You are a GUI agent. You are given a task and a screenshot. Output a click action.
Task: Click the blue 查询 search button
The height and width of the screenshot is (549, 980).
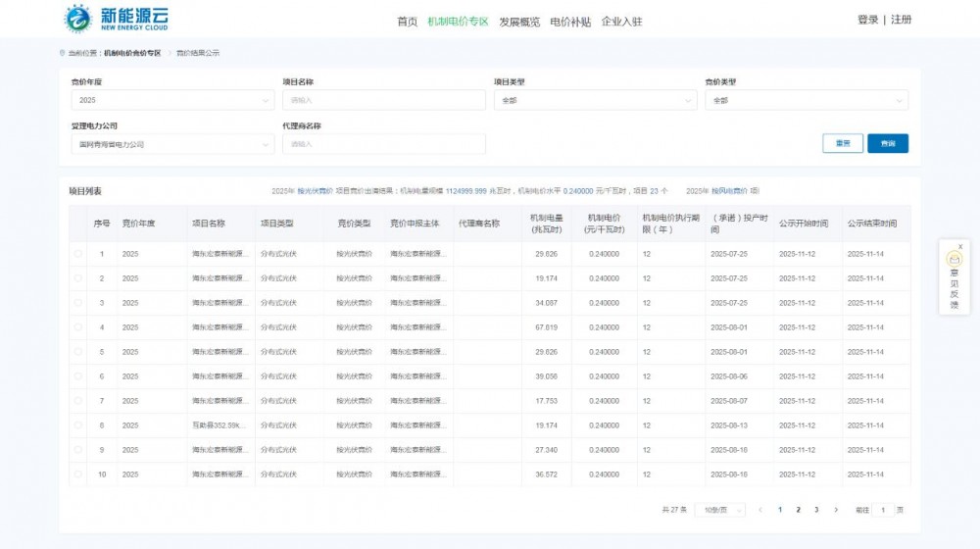tap(887, 143)
